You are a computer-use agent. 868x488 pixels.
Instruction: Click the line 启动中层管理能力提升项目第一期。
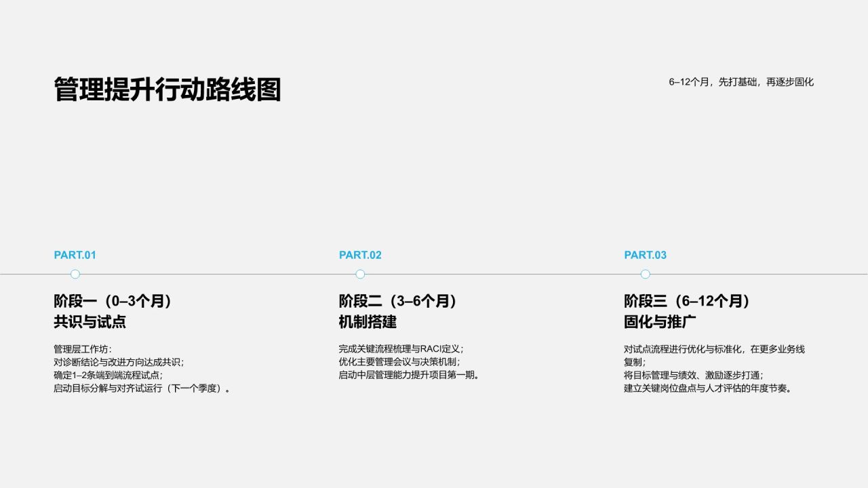tap(410, 375)
